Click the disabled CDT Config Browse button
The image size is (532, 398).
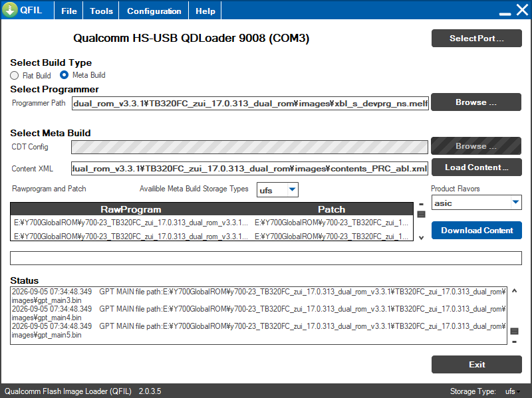pos(476,146)
